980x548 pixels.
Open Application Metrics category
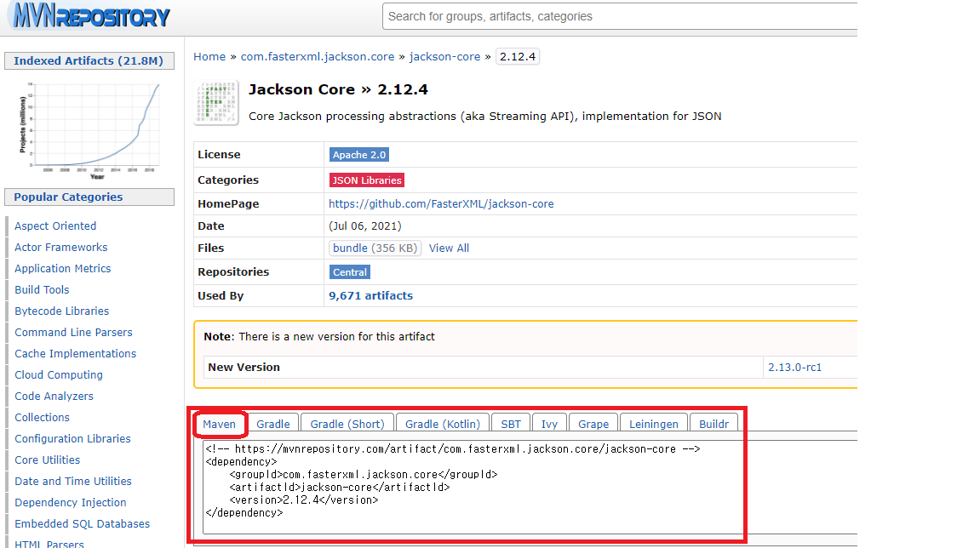62,269
